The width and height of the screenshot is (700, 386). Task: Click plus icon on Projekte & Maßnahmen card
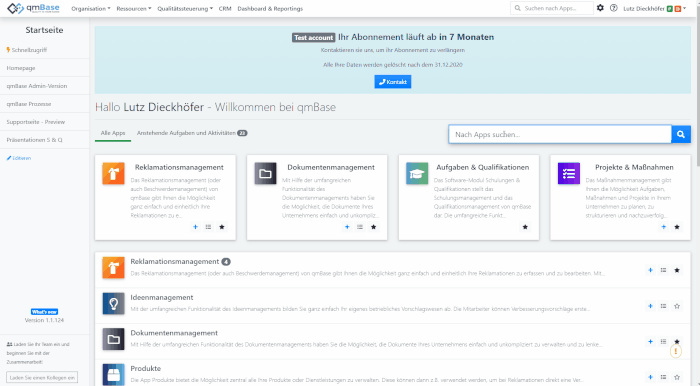[664, 227]
